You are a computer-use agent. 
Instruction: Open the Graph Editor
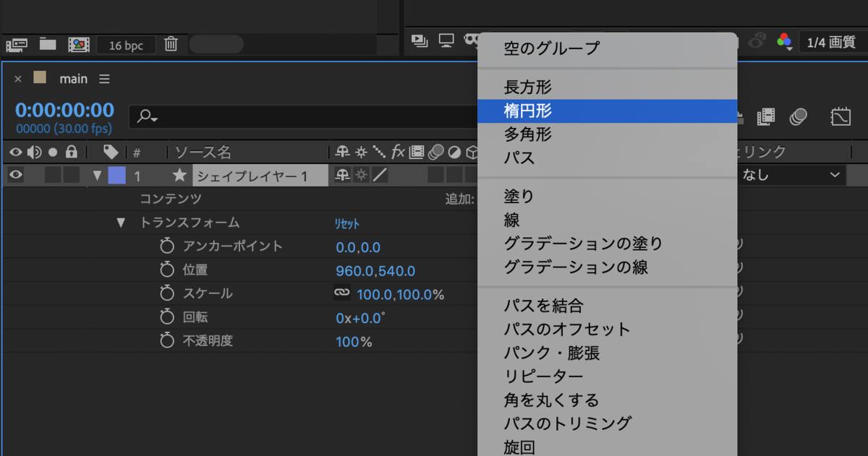(x=841, y=116)
